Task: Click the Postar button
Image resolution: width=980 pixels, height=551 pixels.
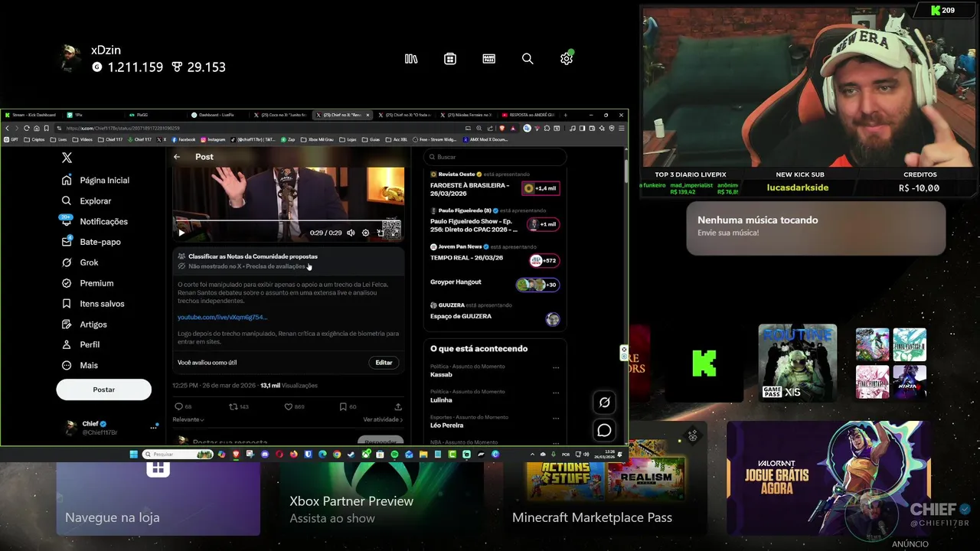Action: (103, 390)
